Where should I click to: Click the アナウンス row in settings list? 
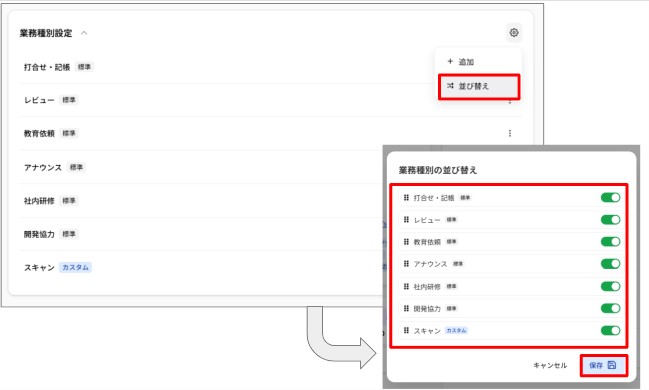[200, 167]
